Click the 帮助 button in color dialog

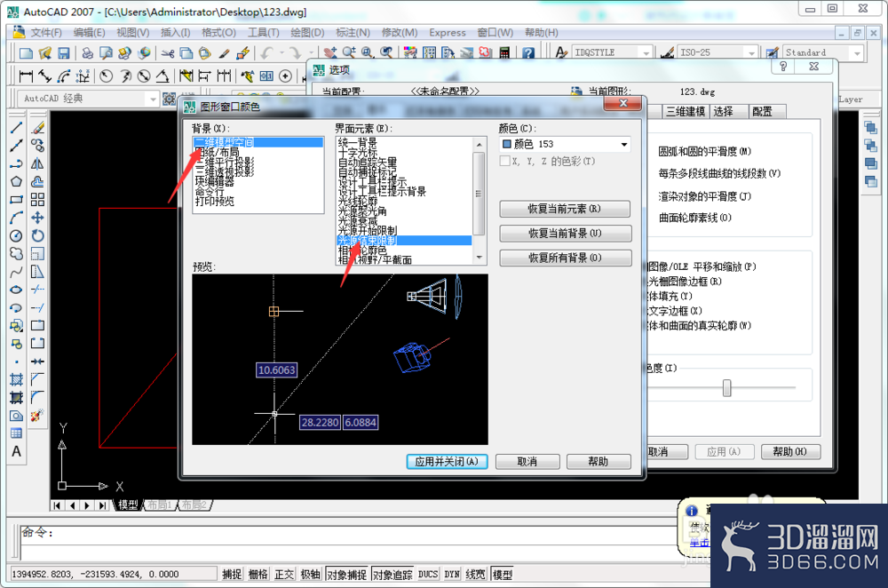tap(598, 462)
